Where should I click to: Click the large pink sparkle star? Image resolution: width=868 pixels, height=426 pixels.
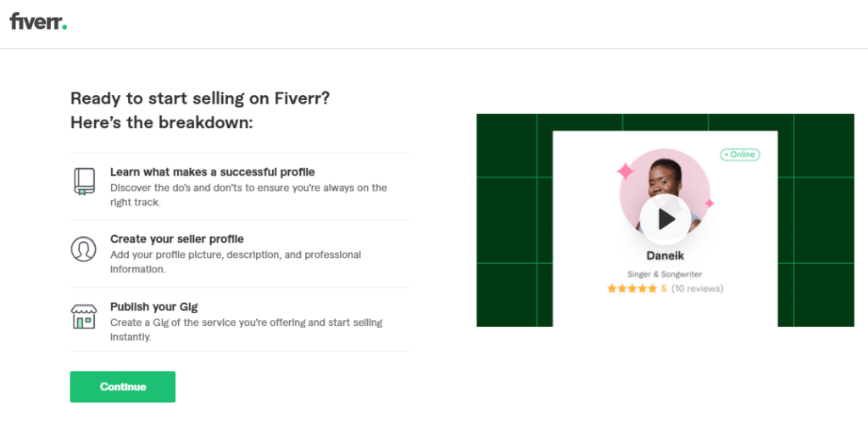pyautogui.click(x=626, y=171)
